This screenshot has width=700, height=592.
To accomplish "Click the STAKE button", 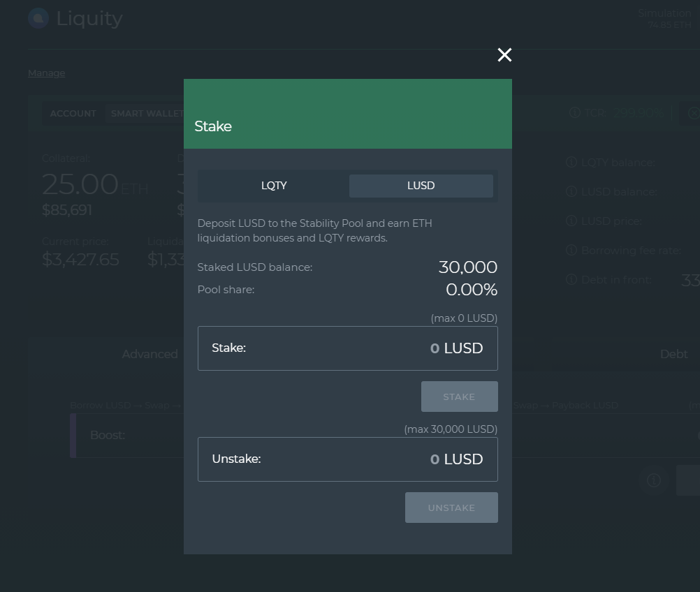I will (x=460, y=397).
